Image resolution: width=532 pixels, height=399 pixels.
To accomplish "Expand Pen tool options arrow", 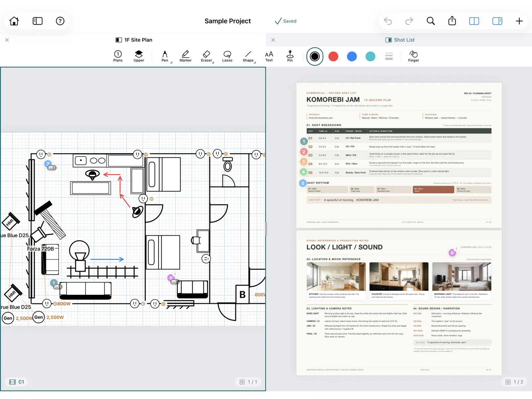I will pos(171,62).
